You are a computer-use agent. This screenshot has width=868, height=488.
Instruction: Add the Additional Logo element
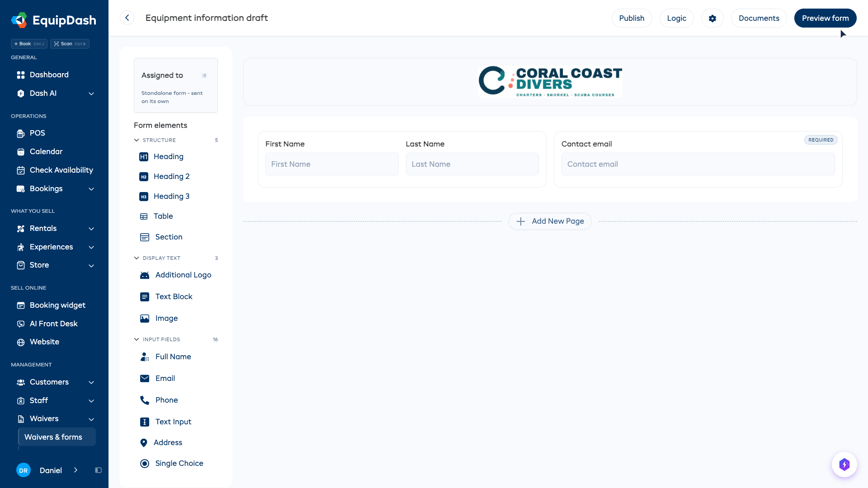(x=175, y=275)
